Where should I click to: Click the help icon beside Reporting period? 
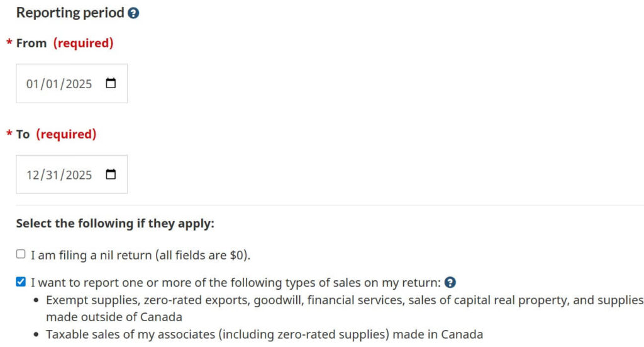(x=133, y=13)
